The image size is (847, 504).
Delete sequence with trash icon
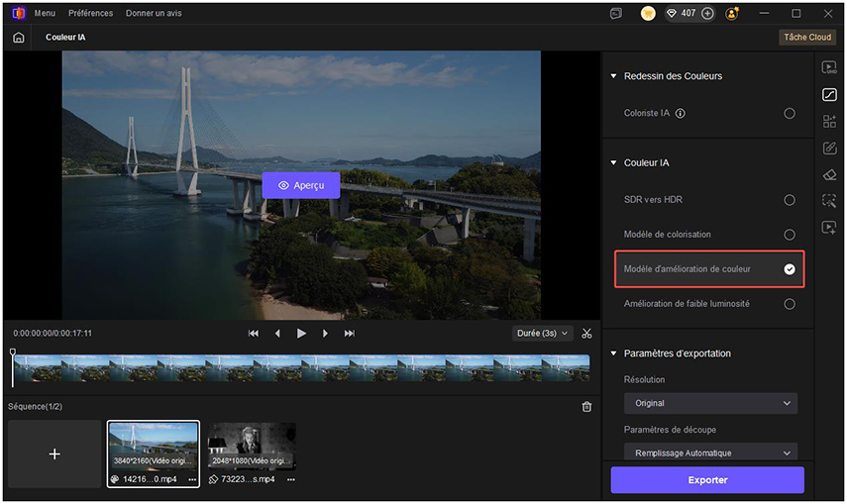pyautogui.click(x=586, y=407)
